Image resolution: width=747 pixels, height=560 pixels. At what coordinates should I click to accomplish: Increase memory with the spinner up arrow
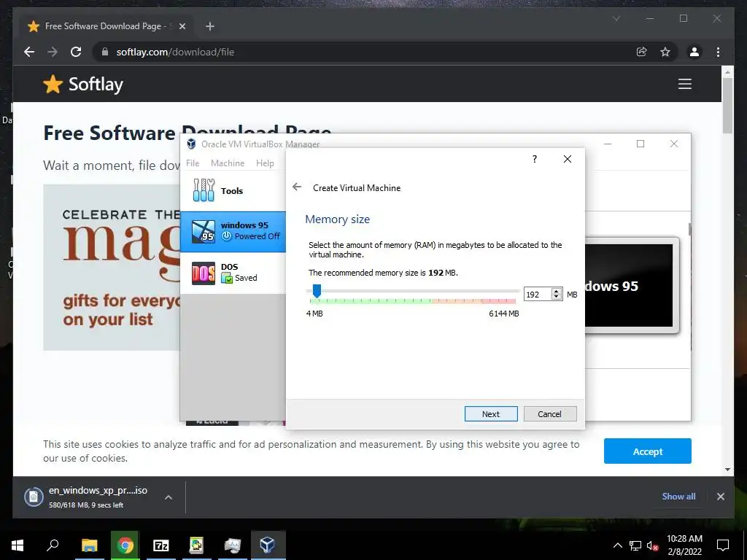tap(556, 291)
